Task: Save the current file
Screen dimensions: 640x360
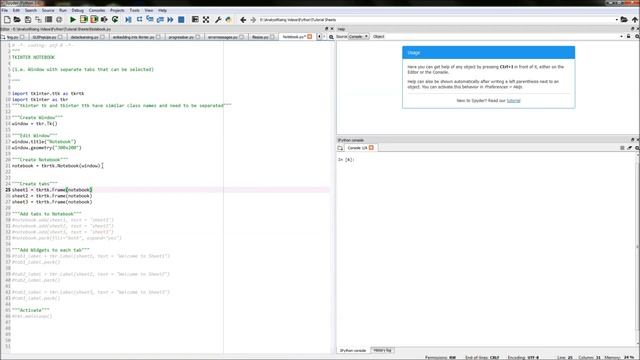Action: coord(28,20)
